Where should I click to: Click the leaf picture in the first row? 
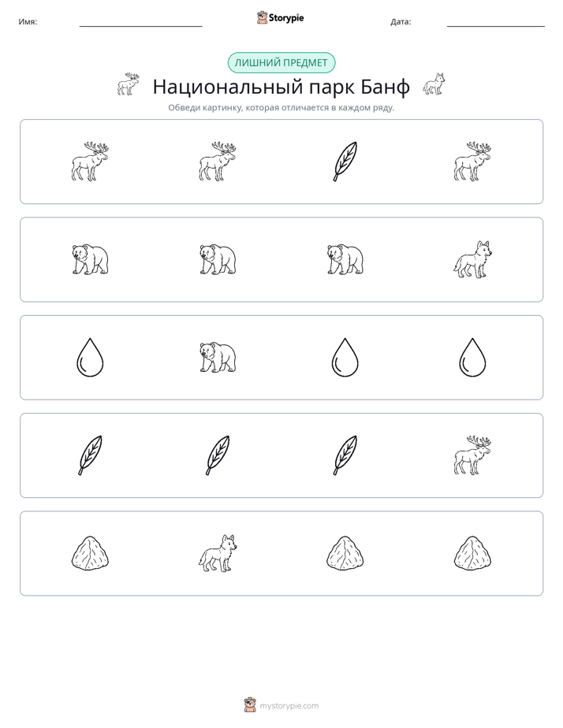coord(345,161)
